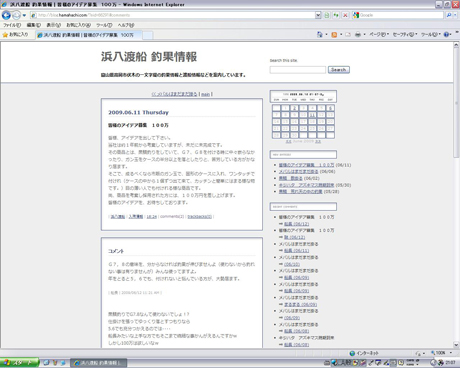Click the next month link under the calendar
Screen dimensions: 460x368
point(318,141)
